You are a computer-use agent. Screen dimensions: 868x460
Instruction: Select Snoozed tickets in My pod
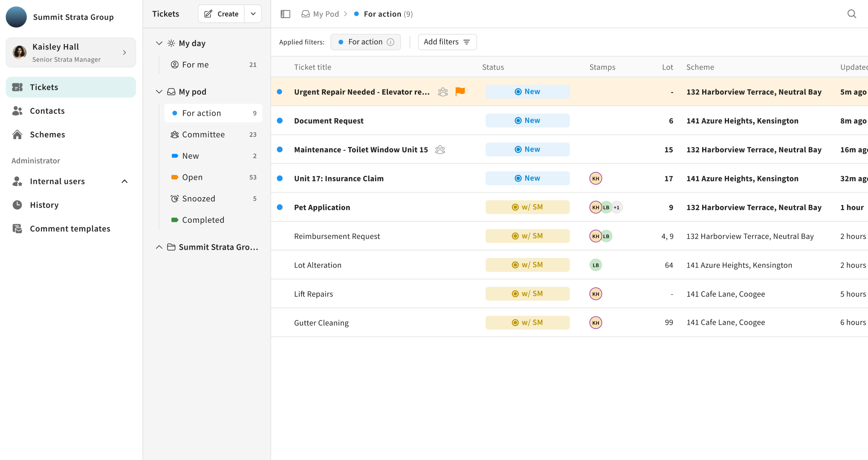(x=199, y=198)
